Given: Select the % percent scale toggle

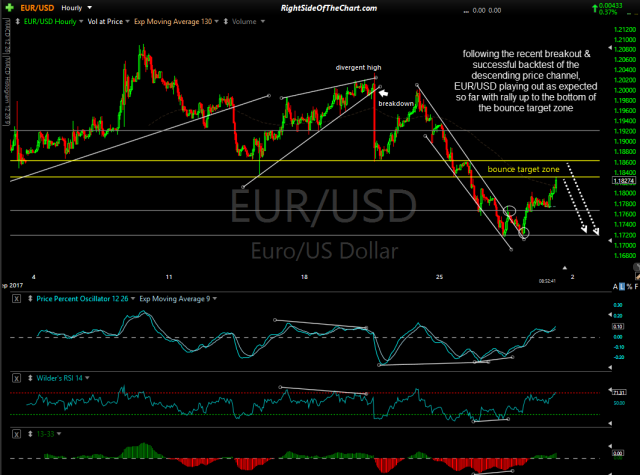Looking at the screenshot, I should pyautogui.click(x=629, y=287).
